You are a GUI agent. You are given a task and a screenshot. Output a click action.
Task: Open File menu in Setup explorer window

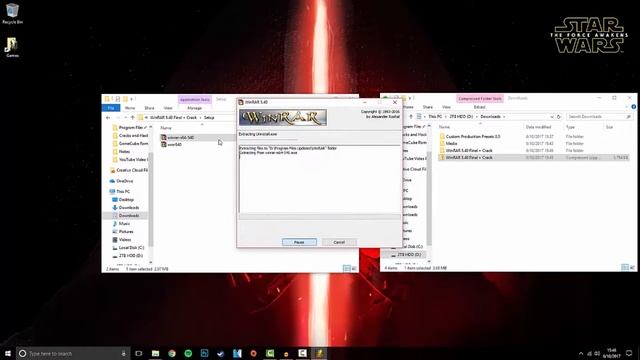(x=111, y=108)
